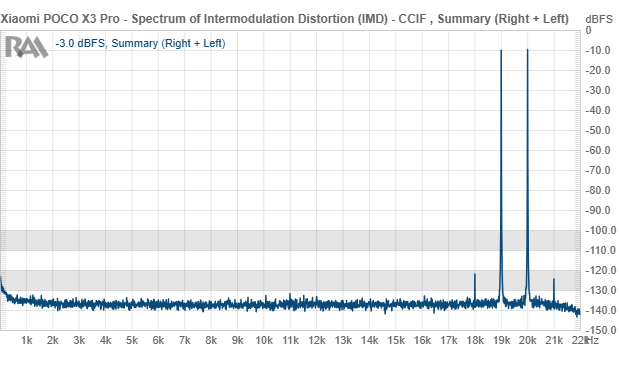Click the RAA logo watermark
Image resolution: width=620 pixels, height=380 pixels.
tap(26, 47)
